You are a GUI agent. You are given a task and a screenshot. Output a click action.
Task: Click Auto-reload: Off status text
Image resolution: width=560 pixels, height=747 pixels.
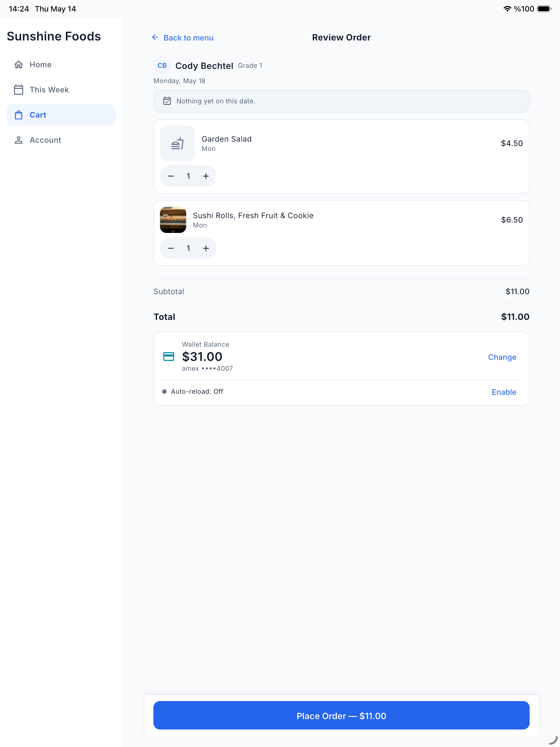[197, 391]
